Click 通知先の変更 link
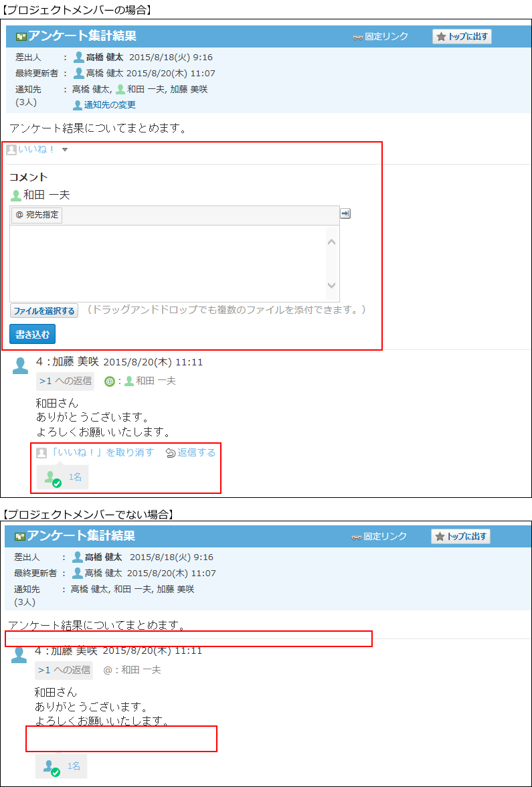The image size is (532, 787). [110, 105]
